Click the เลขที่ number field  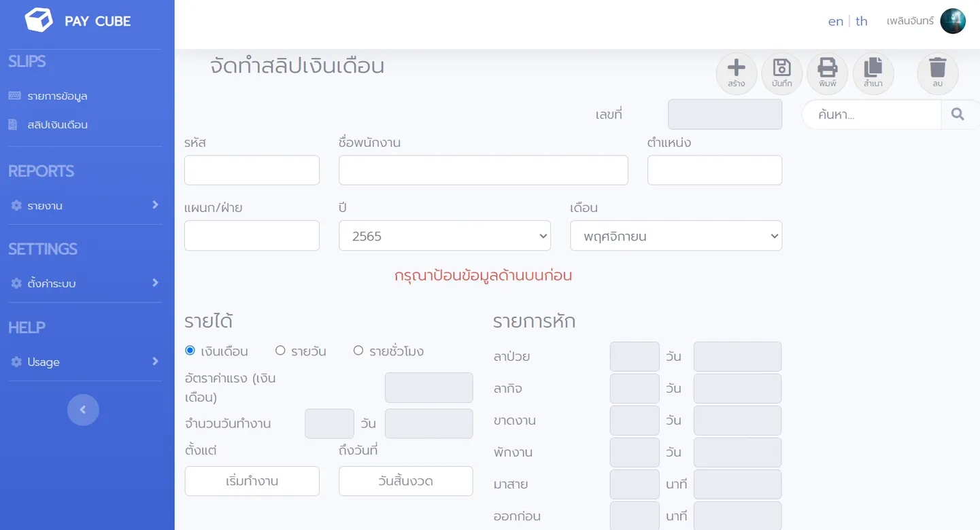click(x=725, y=114)
